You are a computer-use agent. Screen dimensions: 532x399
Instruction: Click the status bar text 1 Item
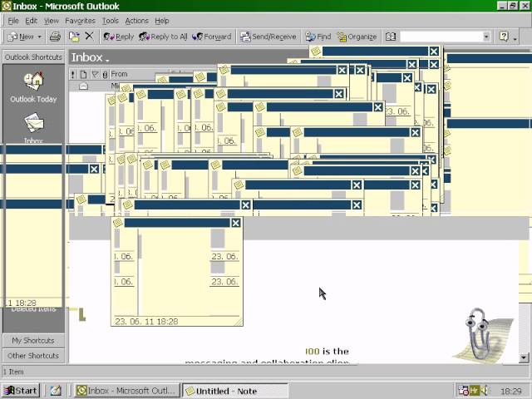point(13,372)
